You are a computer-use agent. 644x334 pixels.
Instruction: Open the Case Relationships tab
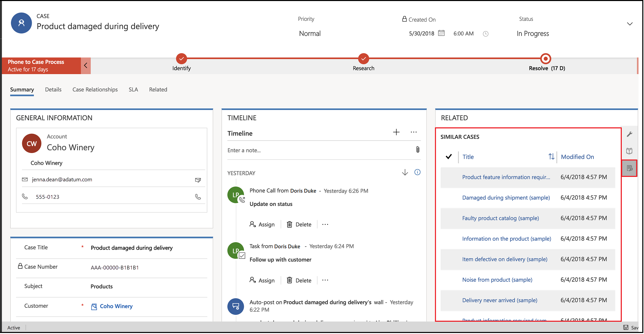95,89
